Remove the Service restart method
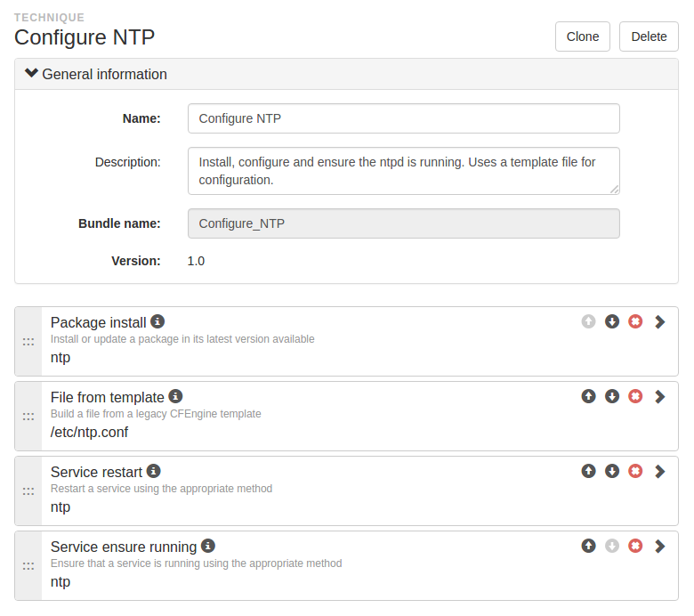The width and height of the screenshot is (694, 616). [x=635, y=471]
